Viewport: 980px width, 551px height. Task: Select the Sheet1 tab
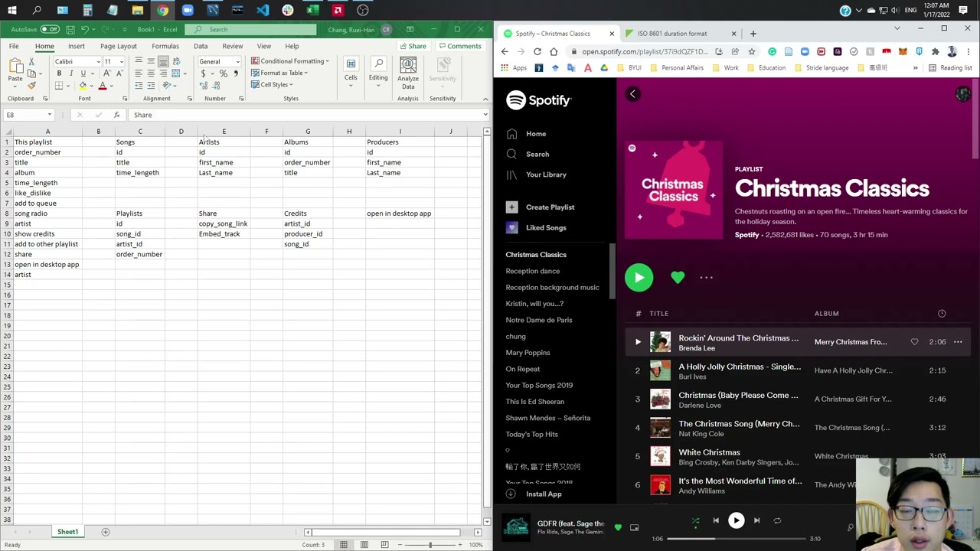(x=67, y=532)
